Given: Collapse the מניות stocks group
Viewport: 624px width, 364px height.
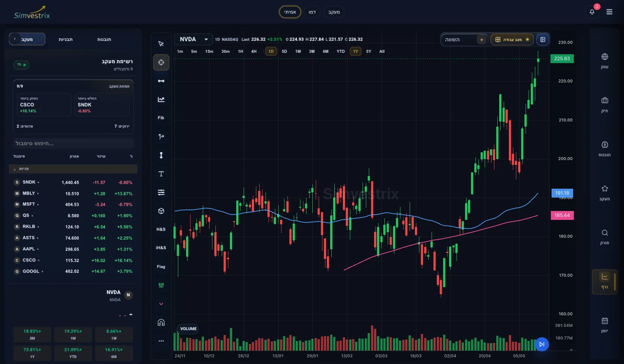Looking at the screenshot, I should coord(73,169).
